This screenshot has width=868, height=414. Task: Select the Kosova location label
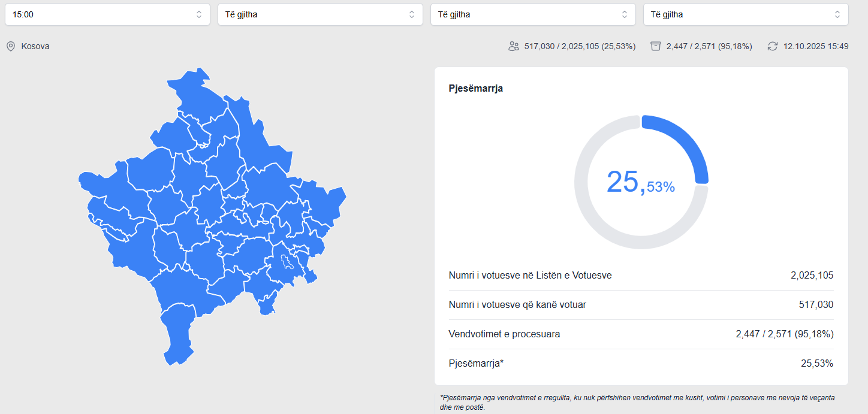pos(35,46)
